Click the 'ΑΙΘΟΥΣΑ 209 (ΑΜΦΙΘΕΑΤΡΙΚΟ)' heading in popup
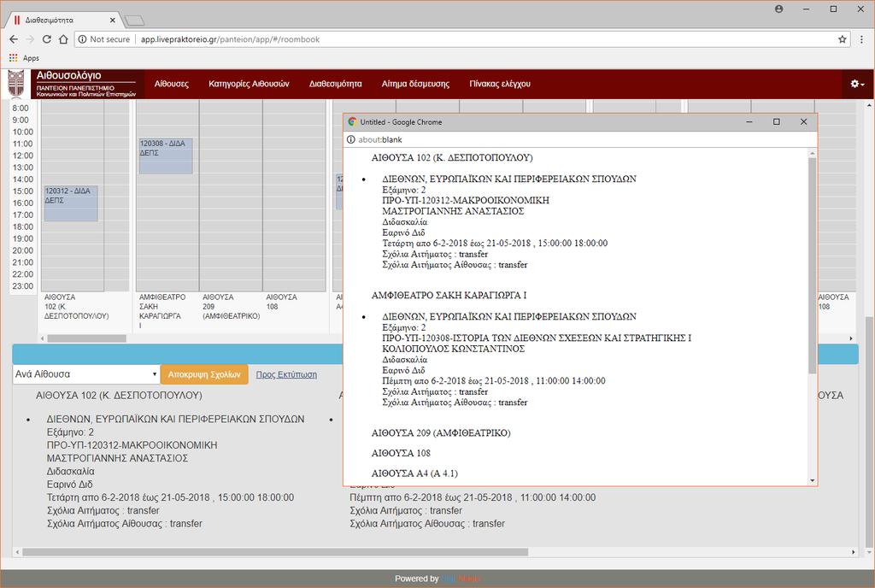The image size is (875, 588). (441, 433)
